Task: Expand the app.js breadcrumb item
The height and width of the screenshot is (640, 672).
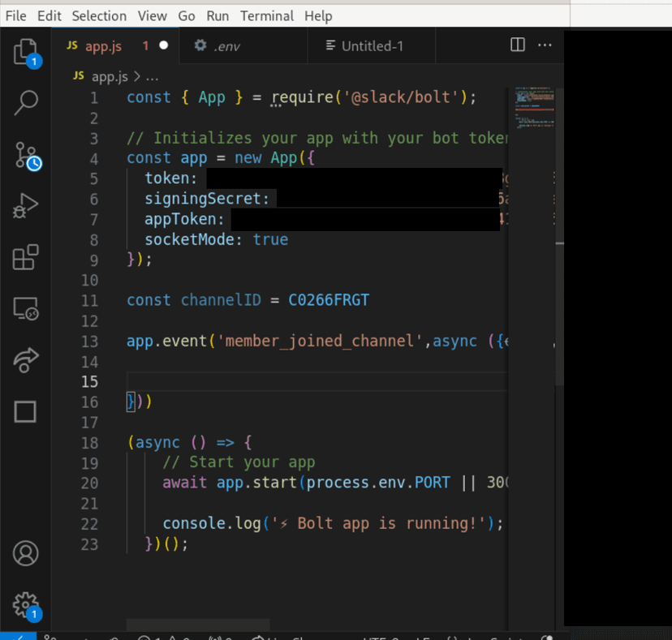Action: (110, 76)
